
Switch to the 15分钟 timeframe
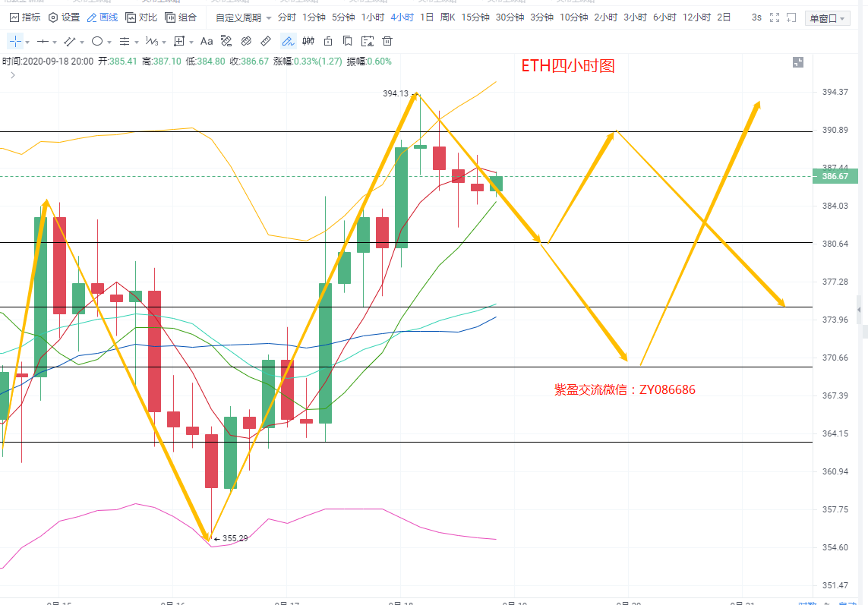(x=475, y=17)
